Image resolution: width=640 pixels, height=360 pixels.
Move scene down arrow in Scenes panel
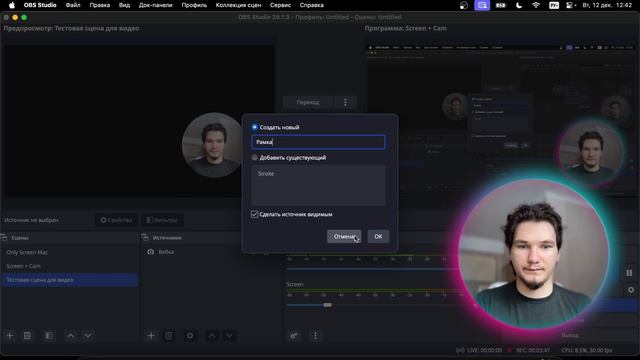click(88, 336)
